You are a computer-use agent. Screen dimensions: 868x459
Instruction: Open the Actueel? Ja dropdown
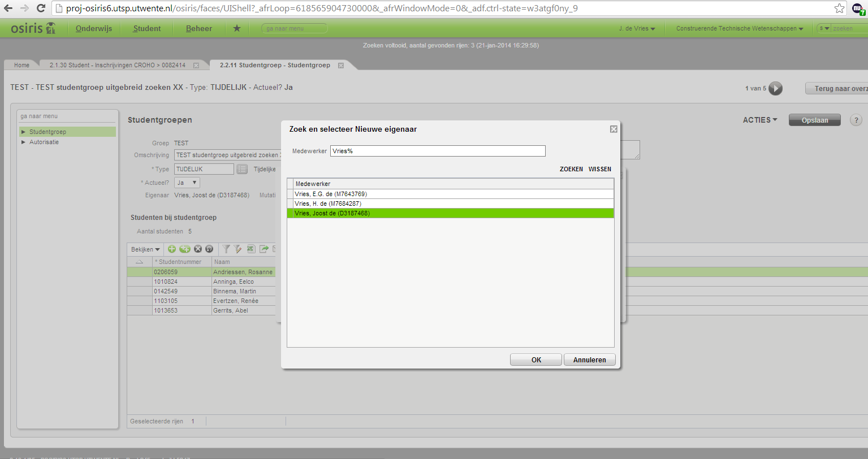click(187, 183)
